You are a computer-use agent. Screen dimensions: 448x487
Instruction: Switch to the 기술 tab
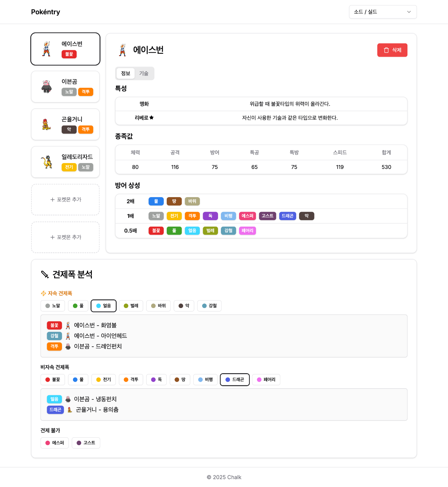144,74
